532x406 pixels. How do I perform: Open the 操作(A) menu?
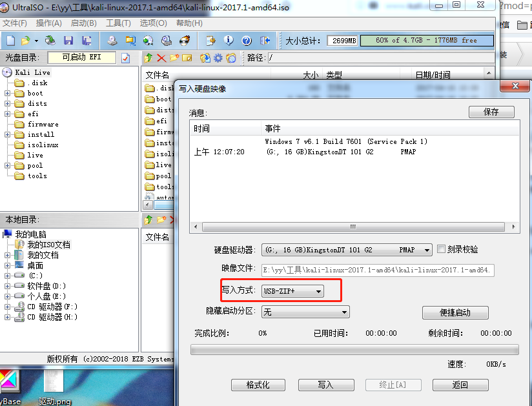[49, 23]
